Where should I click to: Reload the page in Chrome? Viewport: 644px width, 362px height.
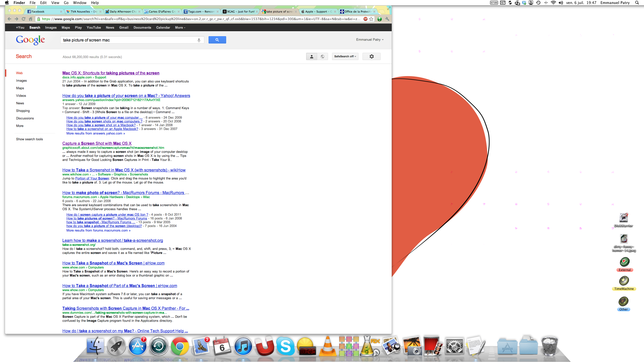(x=23, y=19)
